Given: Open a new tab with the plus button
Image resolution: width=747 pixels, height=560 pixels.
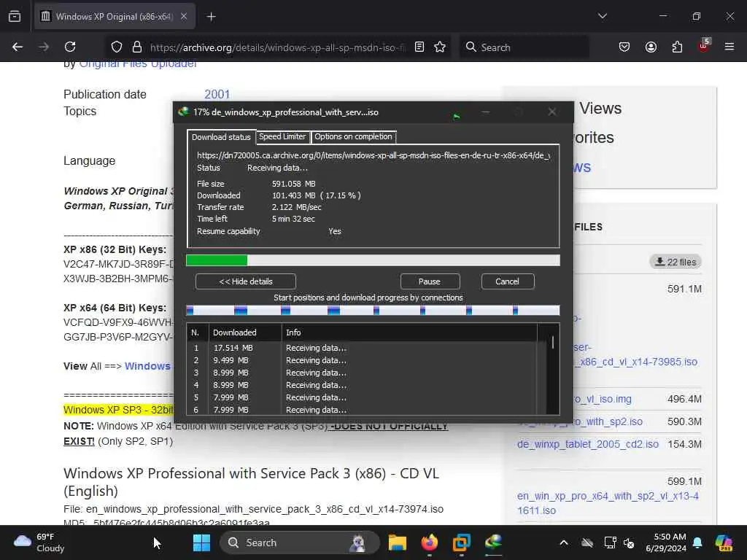Looking at the screenshot, I should tap(211, 17).
